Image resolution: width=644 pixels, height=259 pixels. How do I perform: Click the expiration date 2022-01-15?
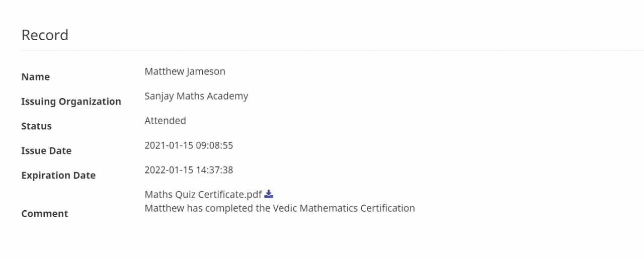(169, 170)
